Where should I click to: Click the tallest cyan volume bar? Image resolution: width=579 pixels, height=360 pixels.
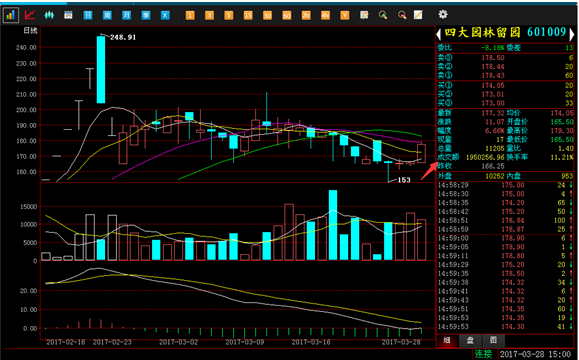point(333,225)
